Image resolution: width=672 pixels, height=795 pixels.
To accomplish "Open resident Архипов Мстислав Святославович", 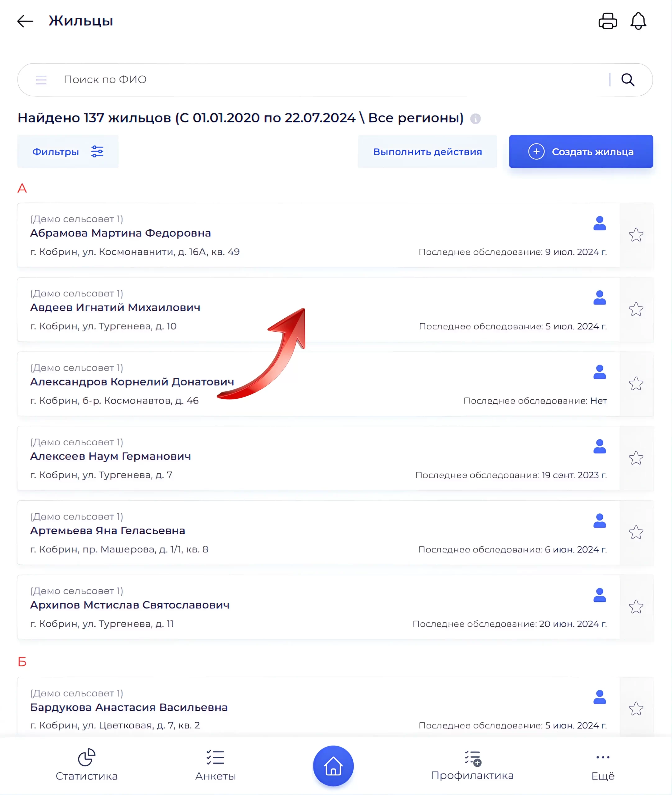I will pyautogui.click(x=130, y=605).
